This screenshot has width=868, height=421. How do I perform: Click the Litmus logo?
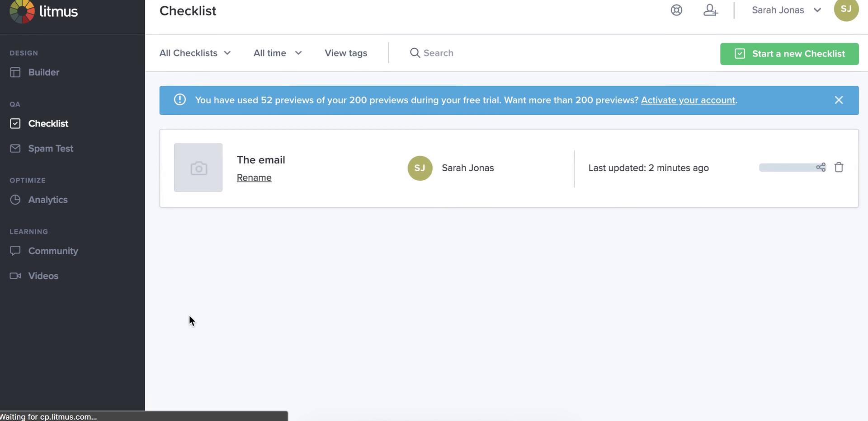point(44,11)
